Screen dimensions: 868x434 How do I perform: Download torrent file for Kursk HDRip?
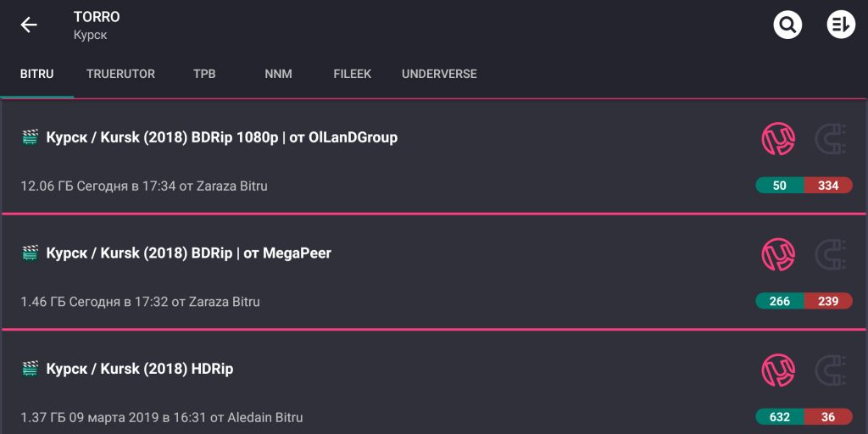(x=778, y=370)
